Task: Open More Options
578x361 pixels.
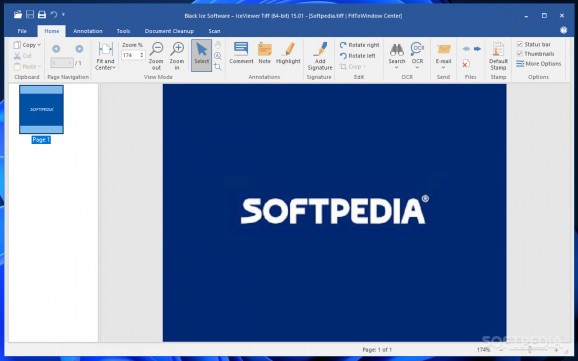Action: coord(539,64)
